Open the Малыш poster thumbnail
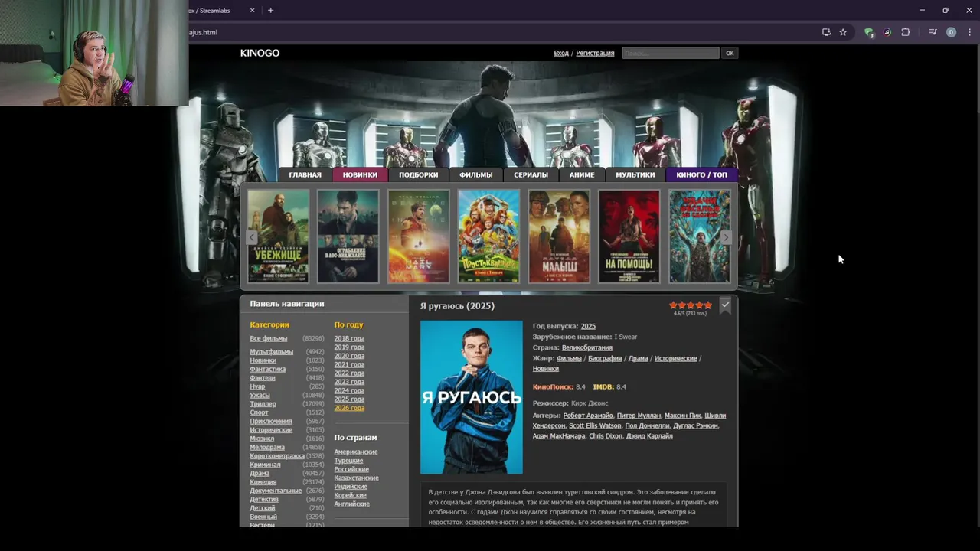Viewport: 980px width, 551px height. (x=559, y=236)
